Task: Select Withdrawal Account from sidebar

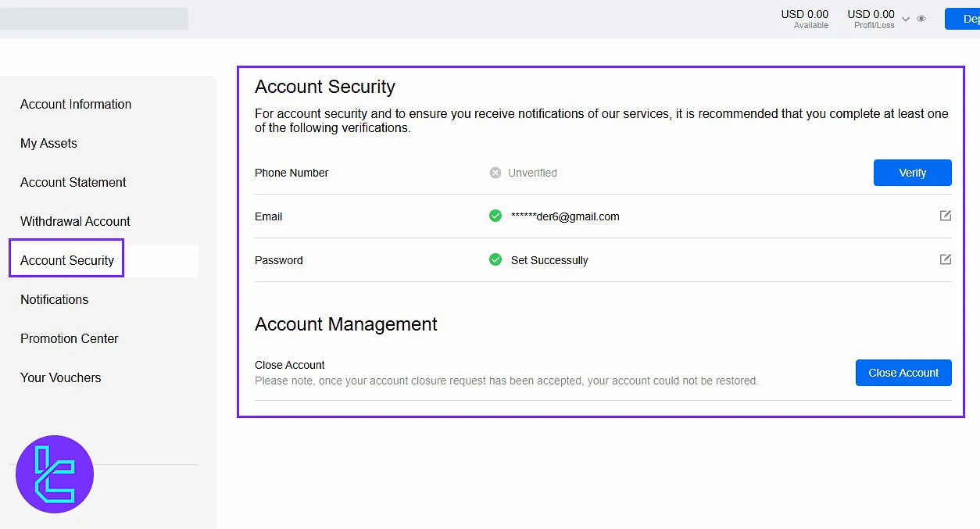Action: point(75,221)
